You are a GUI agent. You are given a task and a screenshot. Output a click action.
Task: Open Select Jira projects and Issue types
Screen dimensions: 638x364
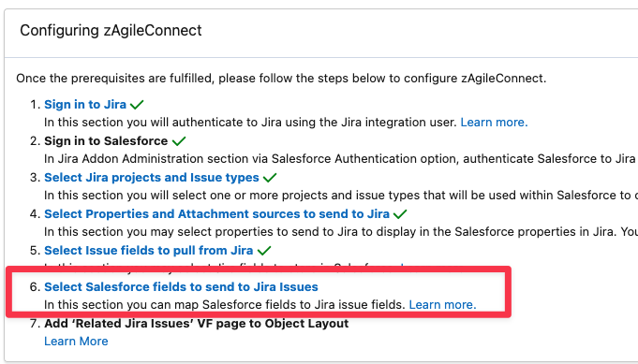click(x=152, y=178)
